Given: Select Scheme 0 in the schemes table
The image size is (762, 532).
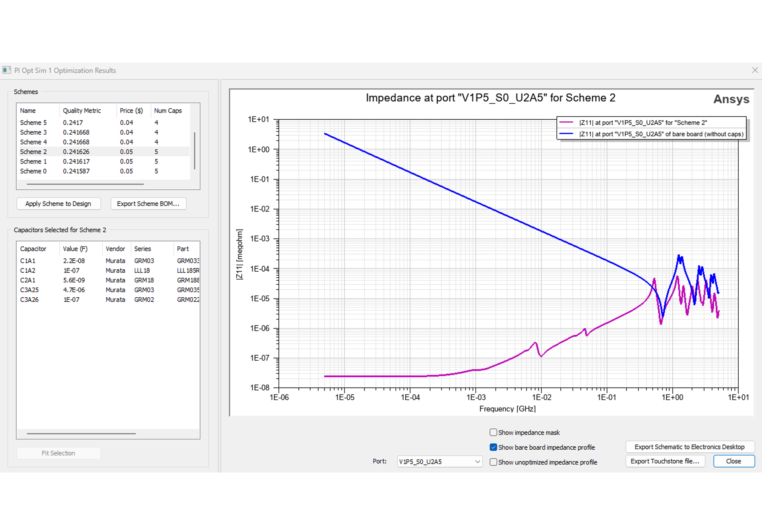Looking at the screenshot, I should tap(33, 171).
